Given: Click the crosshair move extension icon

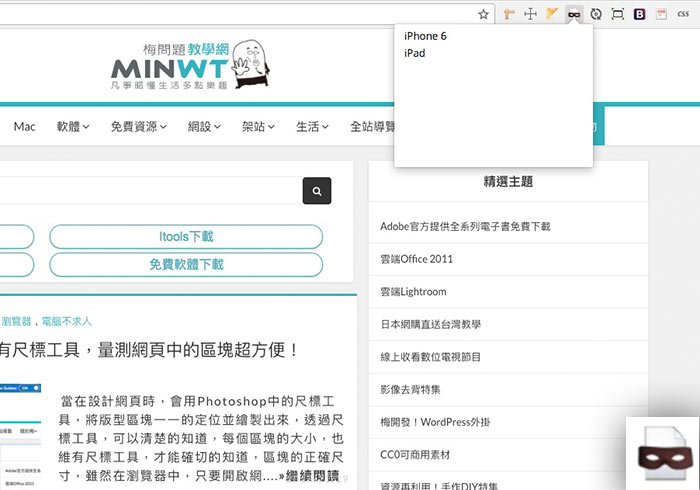Looking at the screenshot, I should coord(530,14).
